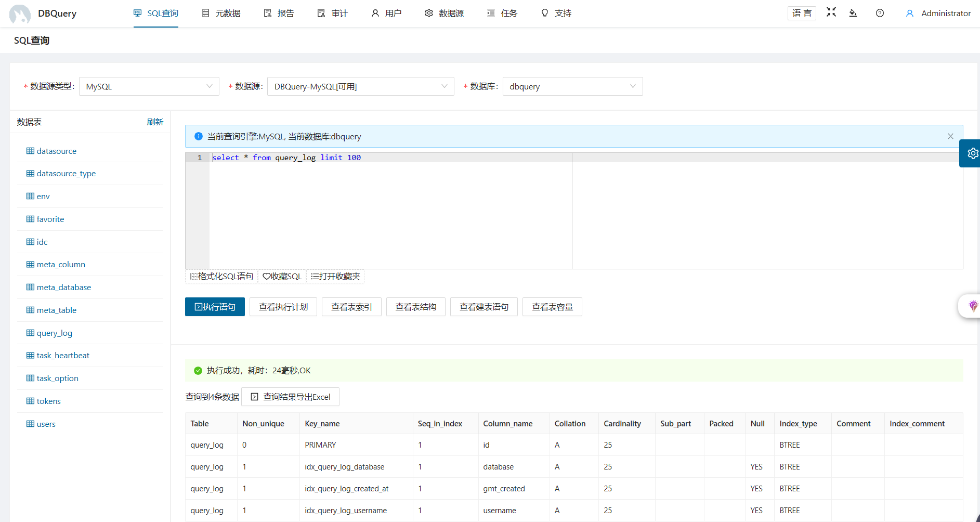Click the theme fill bucket icon
Viewport: 980px width, 522px height.
[853, 13]
